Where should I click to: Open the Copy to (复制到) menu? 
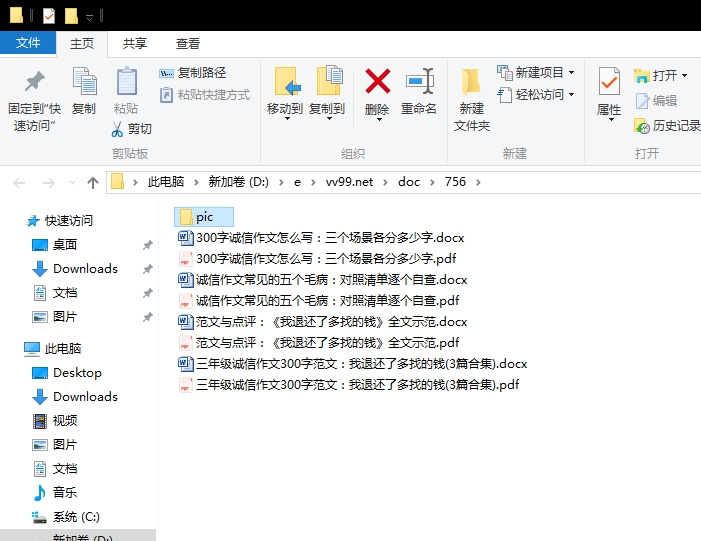pyautogui.click(x=327, y=94)
